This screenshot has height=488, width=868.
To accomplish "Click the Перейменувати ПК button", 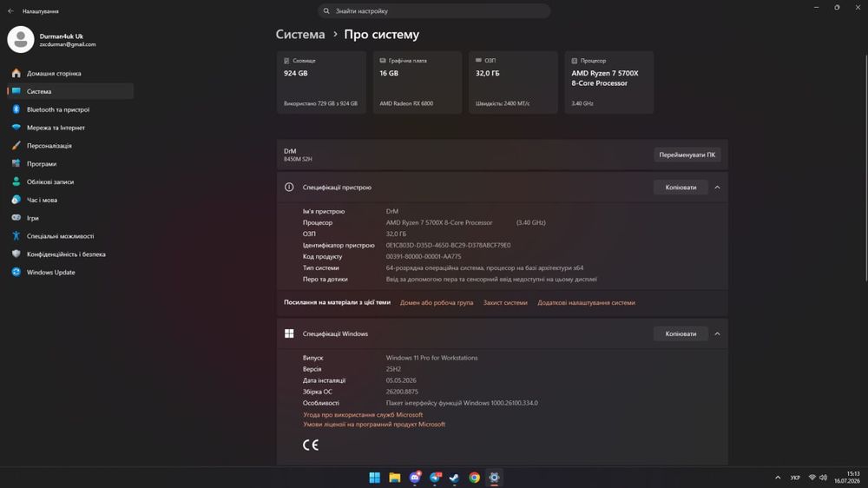I will 687,155.
